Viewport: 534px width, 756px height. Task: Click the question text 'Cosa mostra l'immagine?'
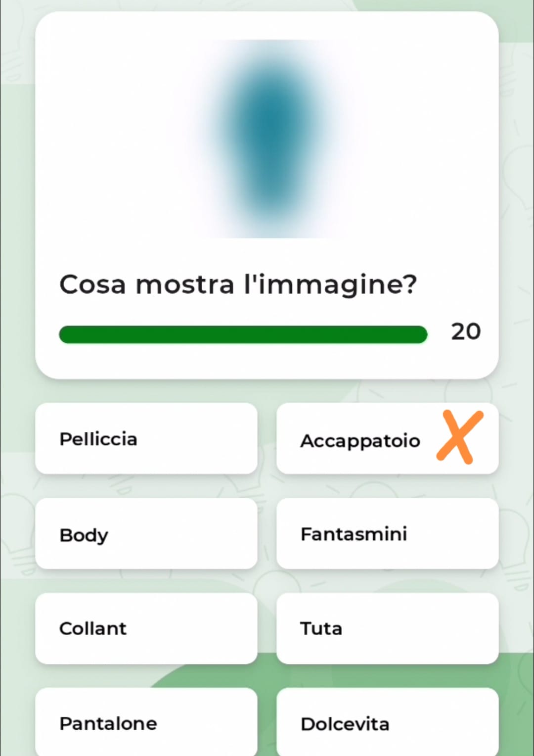tap(238, 284)
